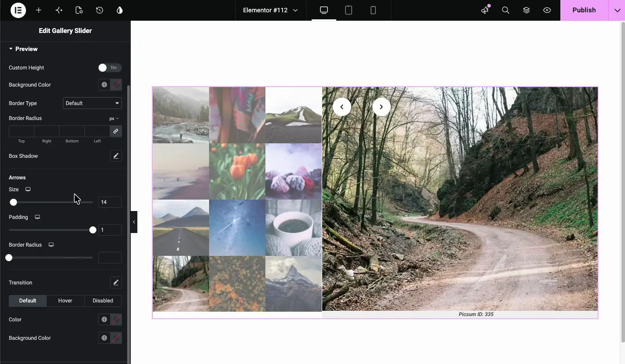Expand the Publish options arrow

[616, 10]
